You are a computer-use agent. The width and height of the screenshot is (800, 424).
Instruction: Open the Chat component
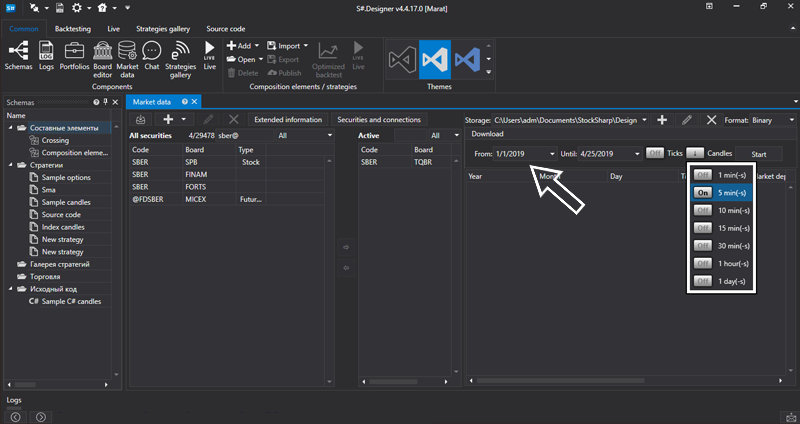coord(151,52)
